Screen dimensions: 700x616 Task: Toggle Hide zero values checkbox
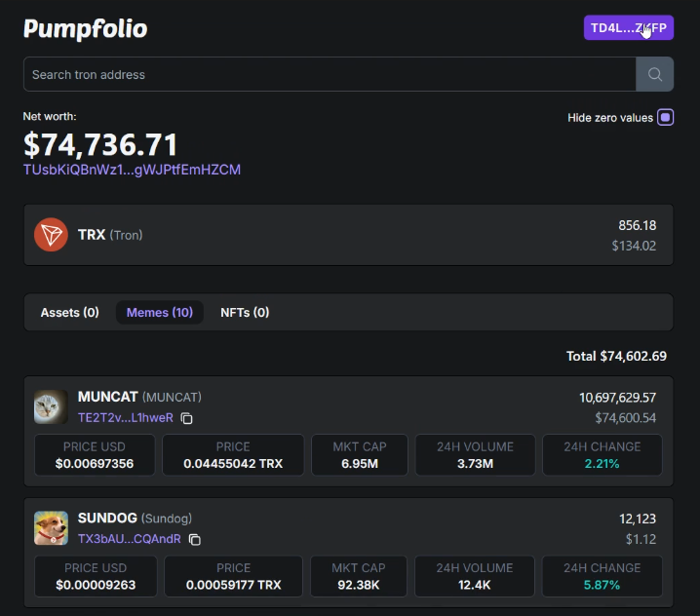point(665,117)
